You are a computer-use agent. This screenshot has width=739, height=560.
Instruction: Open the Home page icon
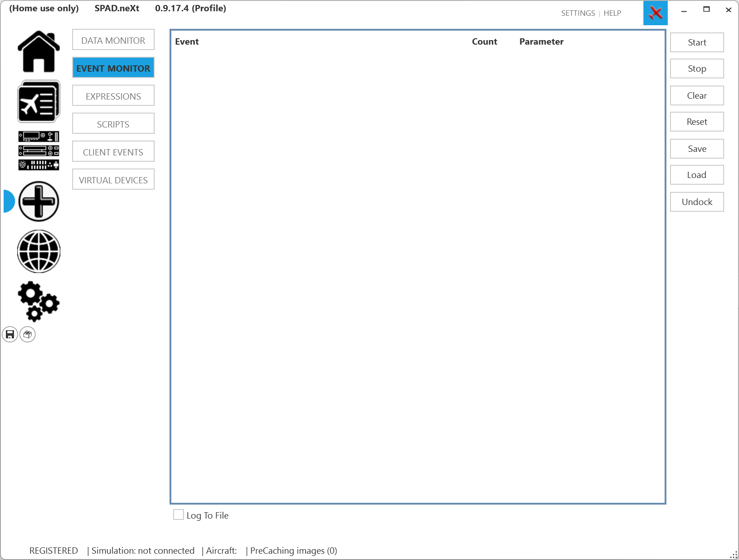pyautogui.click(x=39, y=51)
